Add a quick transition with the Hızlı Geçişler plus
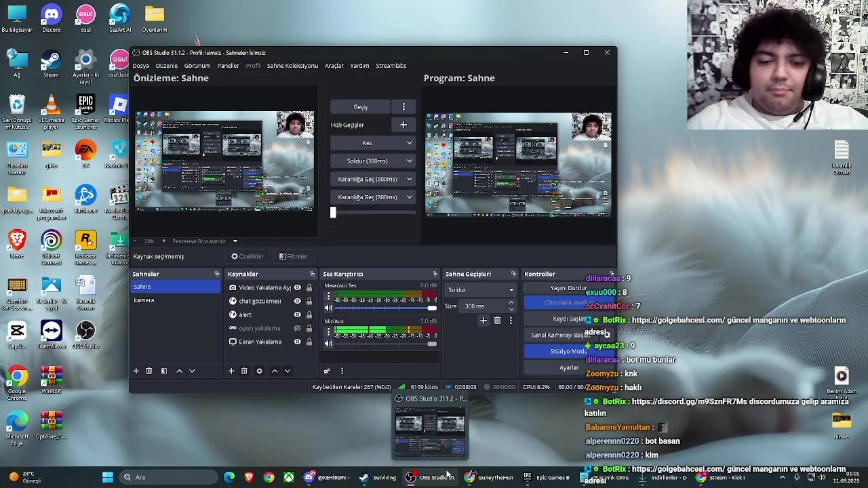 (x=403, y=125)
